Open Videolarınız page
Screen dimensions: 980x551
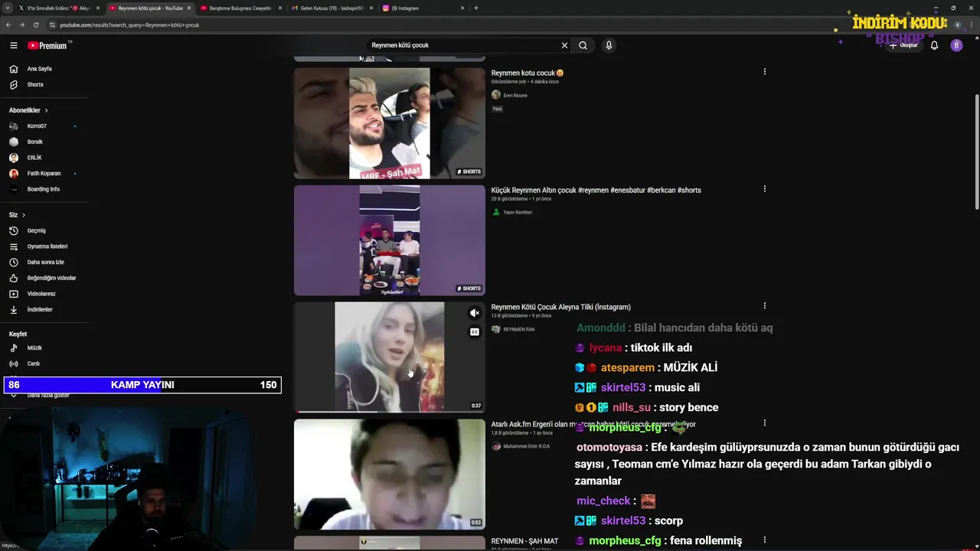41,294
